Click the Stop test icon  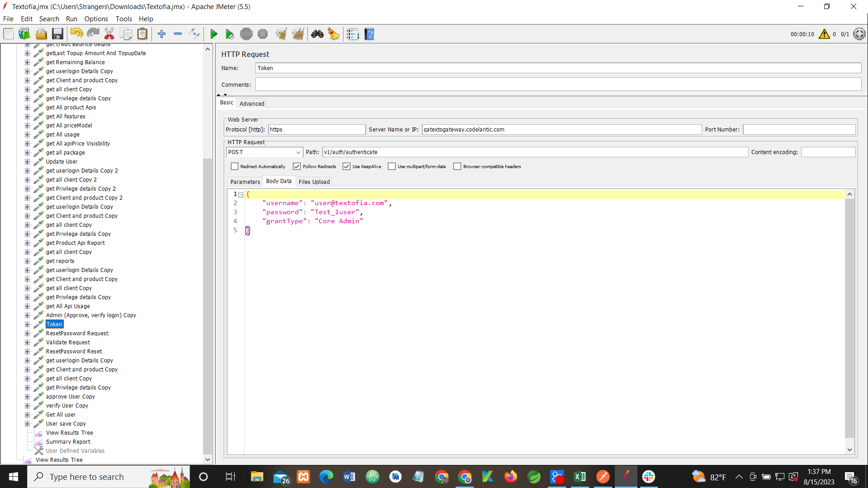[246, 34]
